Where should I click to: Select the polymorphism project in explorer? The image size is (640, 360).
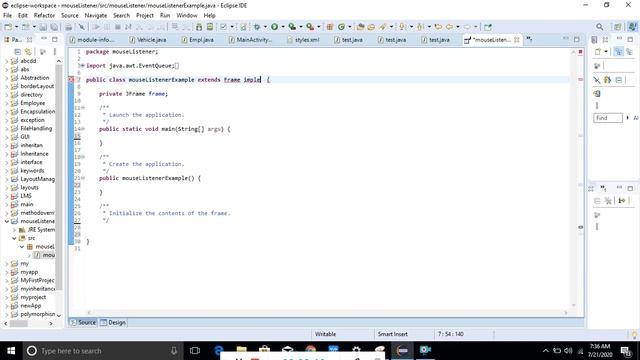37,314
